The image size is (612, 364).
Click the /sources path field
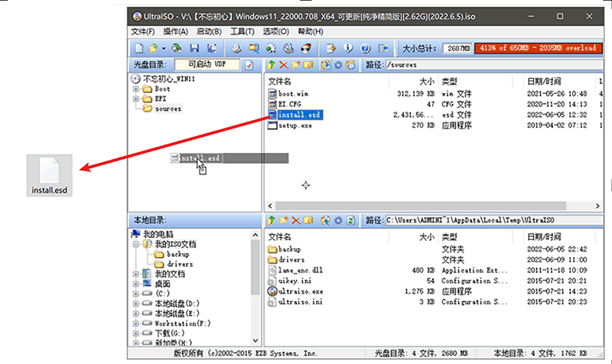click(x=494, y=65)
